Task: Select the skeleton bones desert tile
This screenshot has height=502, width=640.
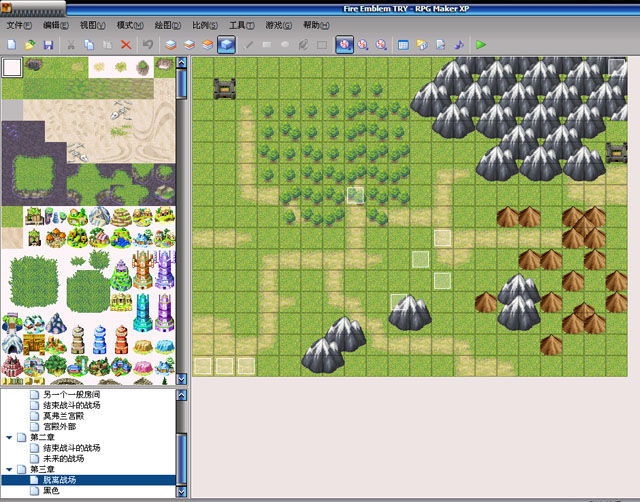Action: pos(121,110)
